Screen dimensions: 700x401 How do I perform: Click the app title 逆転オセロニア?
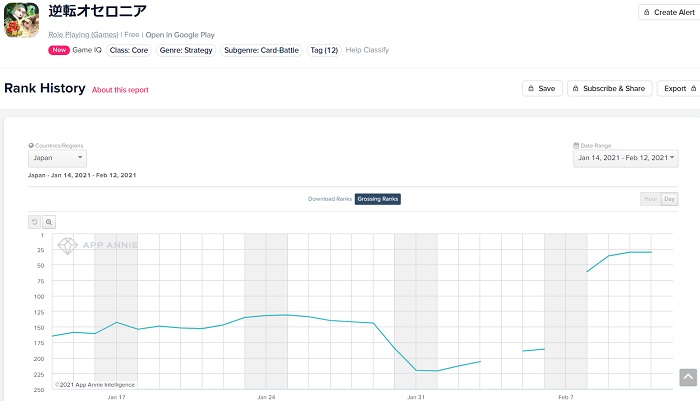[x=97, y=11]
